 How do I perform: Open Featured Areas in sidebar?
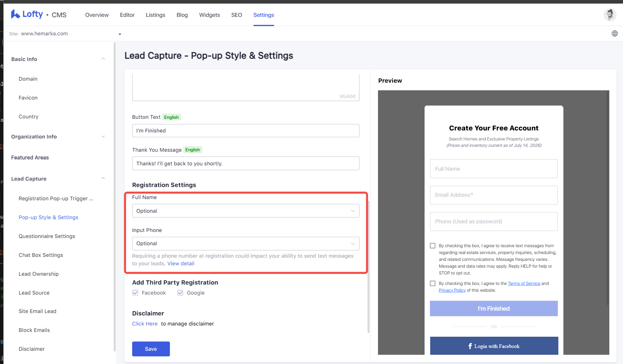click(30, 158)
